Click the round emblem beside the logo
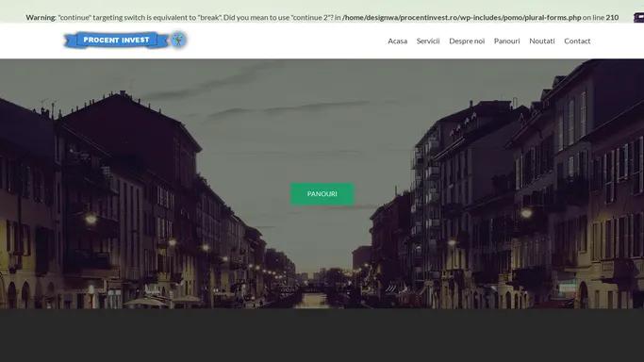The image size is (644, 362). 178,40
